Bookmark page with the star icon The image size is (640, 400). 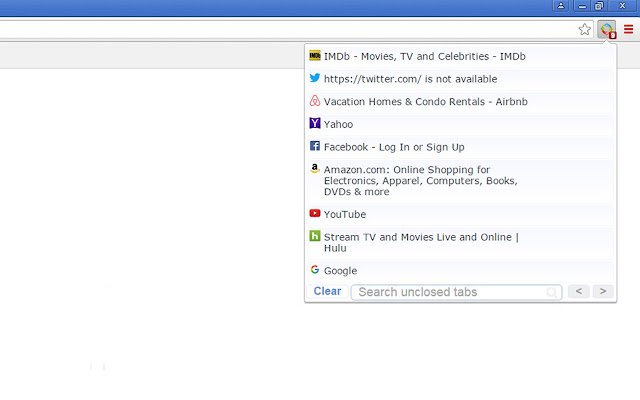pyautogui.click(x=584, y=29)
